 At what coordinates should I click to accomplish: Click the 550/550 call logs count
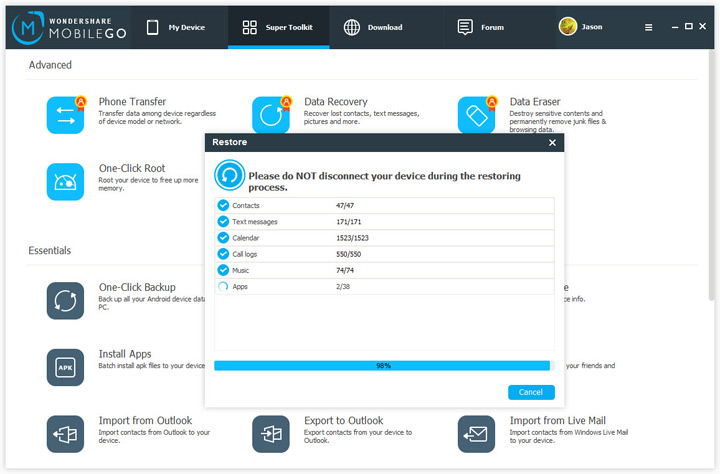[x=349, y=254]
